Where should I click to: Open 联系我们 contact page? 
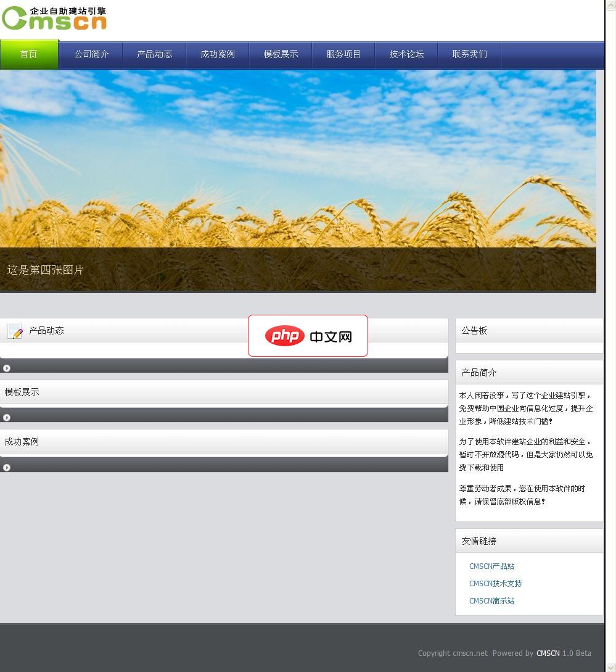[469, 54]
